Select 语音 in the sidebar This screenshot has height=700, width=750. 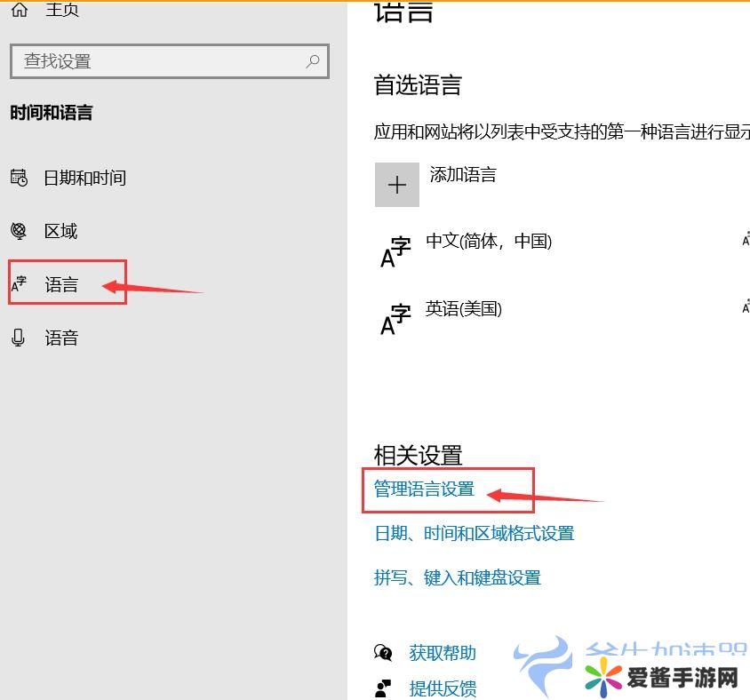[x=61, y=338]
